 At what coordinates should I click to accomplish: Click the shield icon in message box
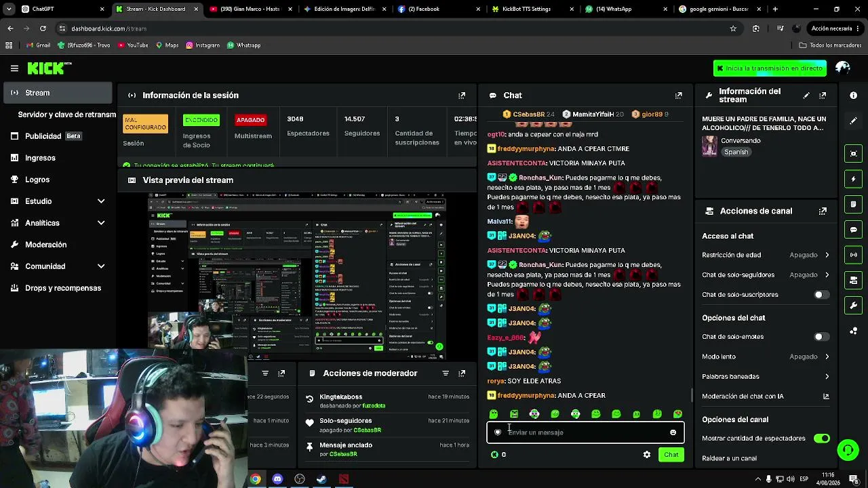pyautogui.click(x=498, y=432)
